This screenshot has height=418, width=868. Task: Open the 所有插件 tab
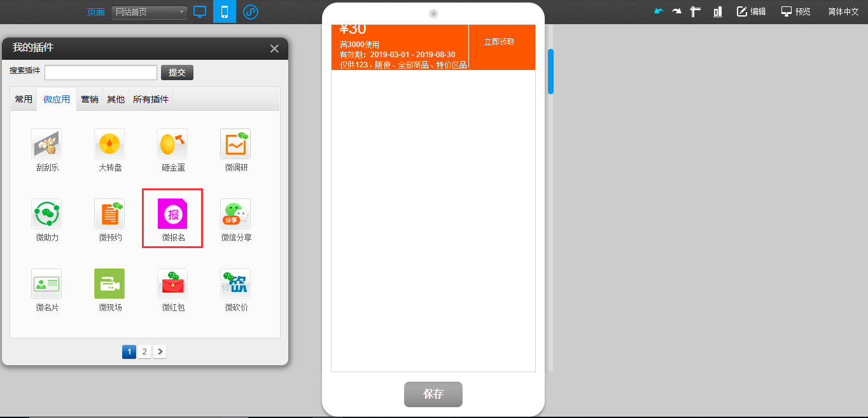151,99
